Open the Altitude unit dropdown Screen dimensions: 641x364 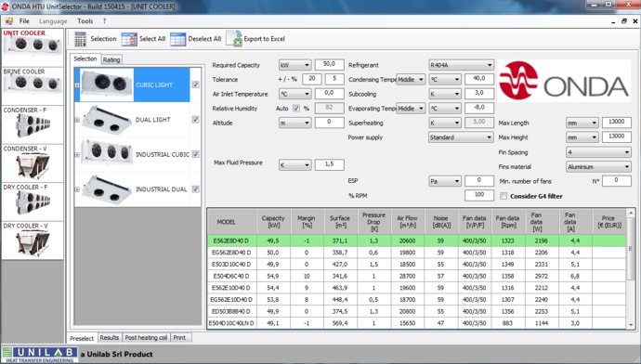(294, 123)
